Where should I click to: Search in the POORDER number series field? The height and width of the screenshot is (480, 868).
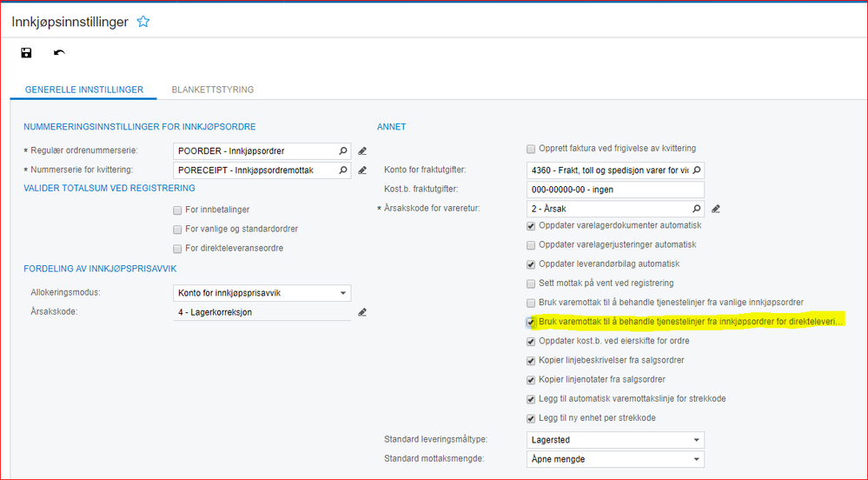pos(342,150)
